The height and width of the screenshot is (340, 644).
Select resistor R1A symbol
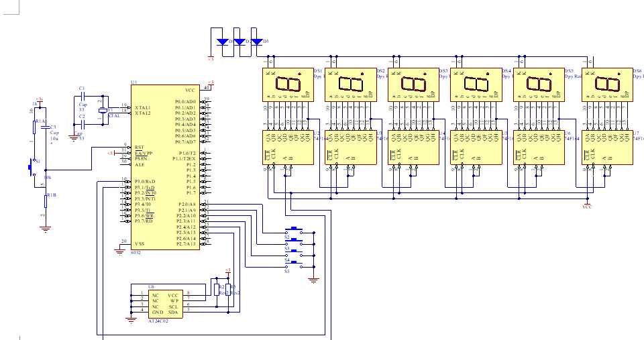(x=34, y=127)
